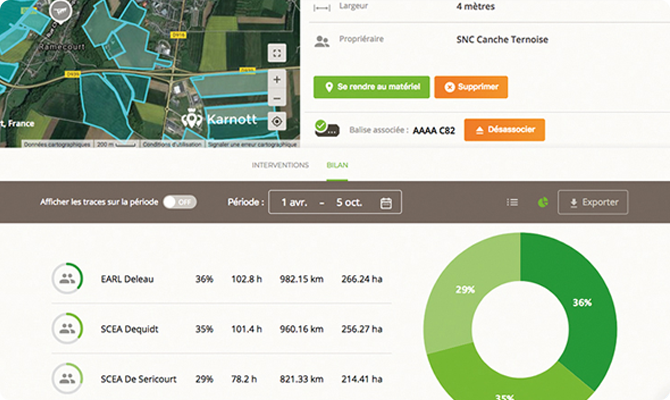The image size is (670, 400).
Task: Click the 960.16 km value
Action: click(302, 329)
